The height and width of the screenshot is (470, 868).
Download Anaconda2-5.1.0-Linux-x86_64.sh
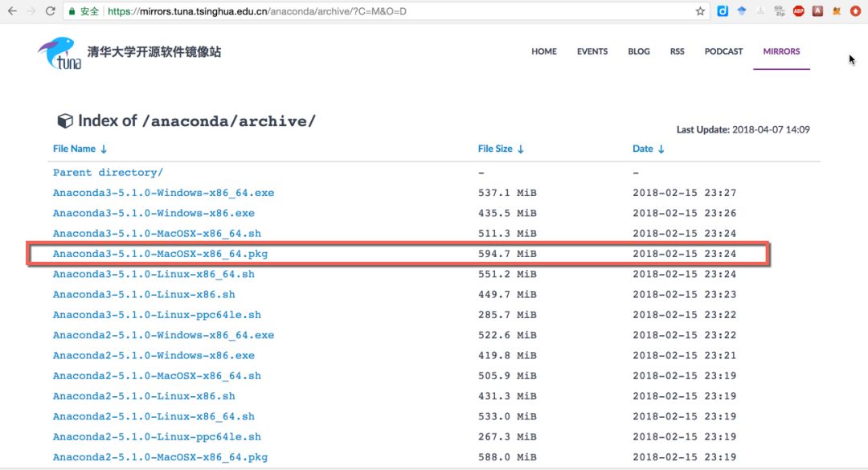click(154, 416)
